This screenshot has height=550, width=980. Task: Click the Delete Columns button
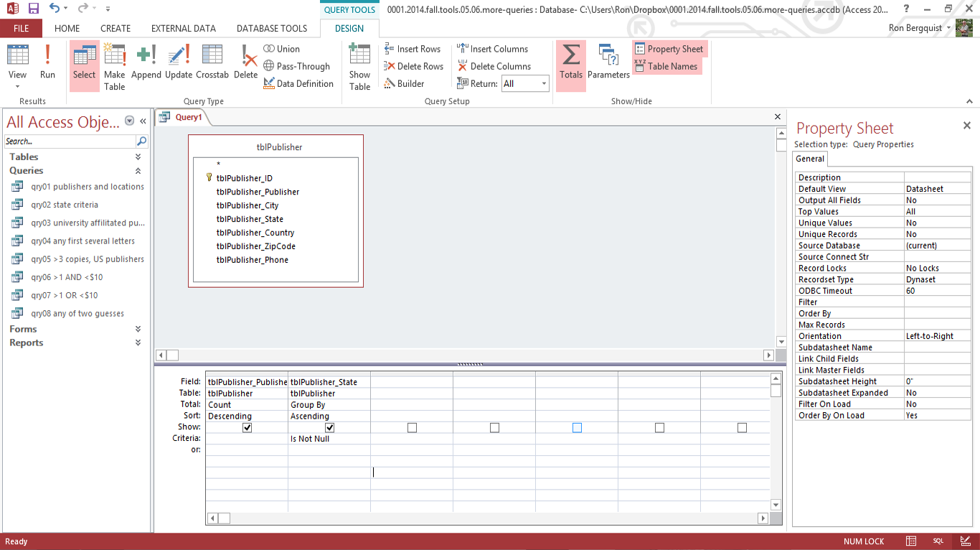click(494, 66)
